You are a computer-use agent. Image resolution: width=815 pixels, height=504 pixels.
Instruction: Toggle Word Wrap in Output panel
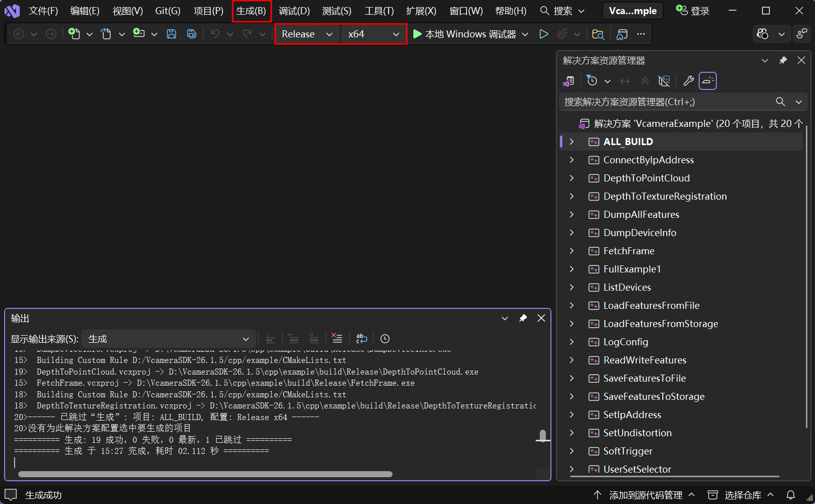coord(362,338)
